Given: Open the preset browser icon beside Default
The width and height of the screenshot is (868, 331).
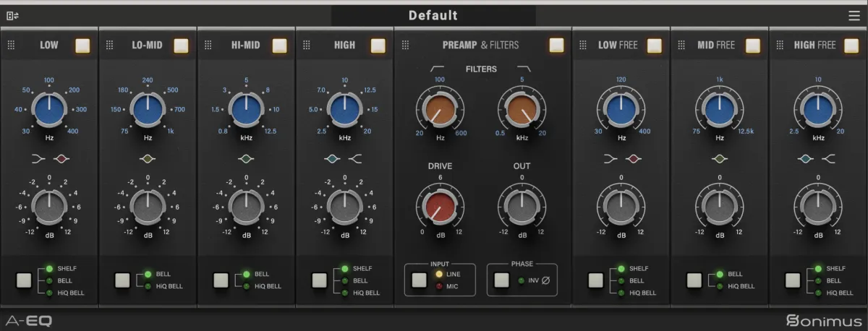Looking at the screenshot, I should [13, 15].
